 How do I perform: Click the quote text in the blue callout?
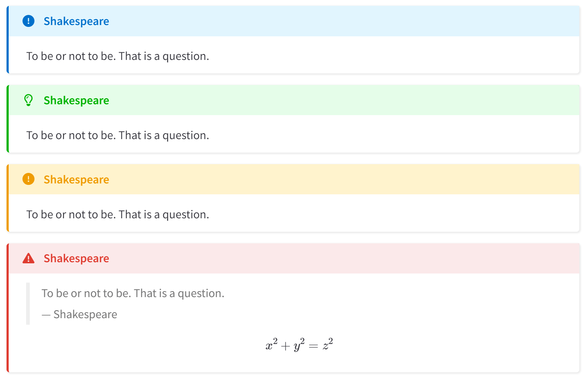[x=118, y=56]
